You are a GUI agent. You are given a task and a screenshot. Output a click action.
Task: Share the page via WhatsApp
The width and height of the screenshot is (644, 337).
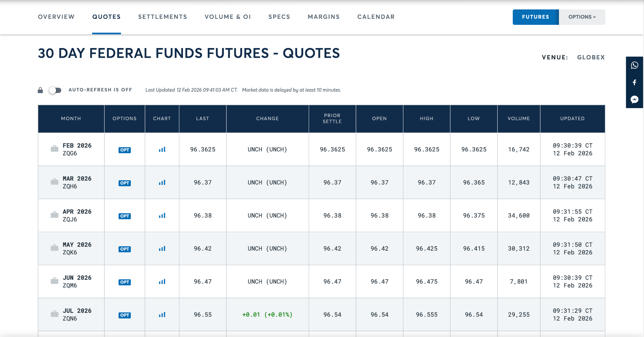(635, 65)
